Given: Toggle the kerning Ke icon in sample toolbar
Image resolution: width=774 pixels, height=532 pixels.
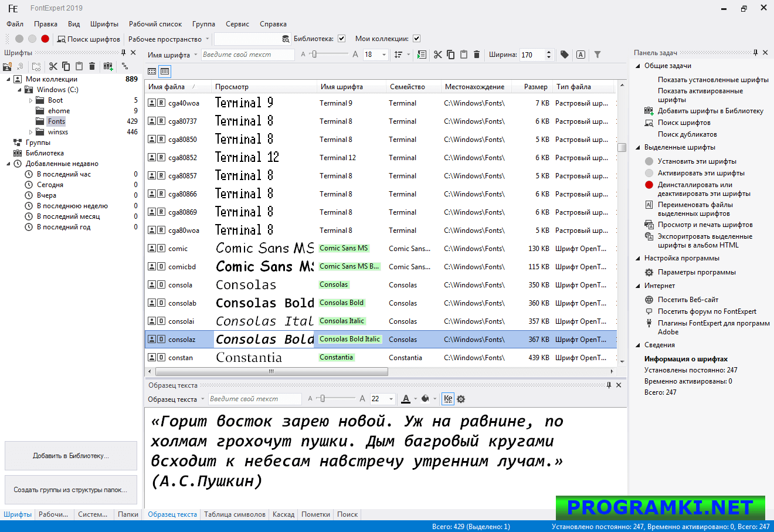Looking at the screenshot, I should (x=448, y=399).
